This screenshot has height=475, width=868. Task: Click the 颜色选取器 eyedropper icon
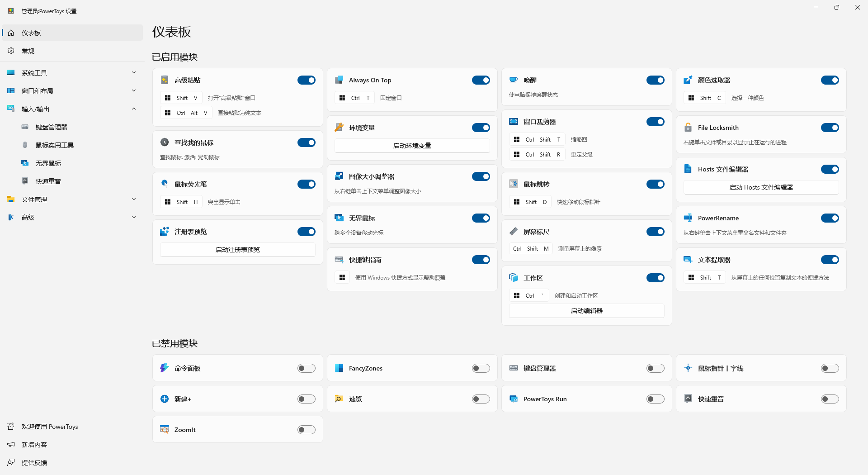coord(688,80)
